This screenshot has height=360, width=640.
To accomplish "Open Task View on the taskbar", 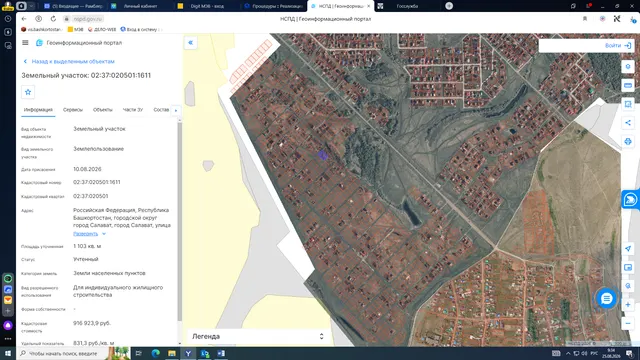I will 138,353.
